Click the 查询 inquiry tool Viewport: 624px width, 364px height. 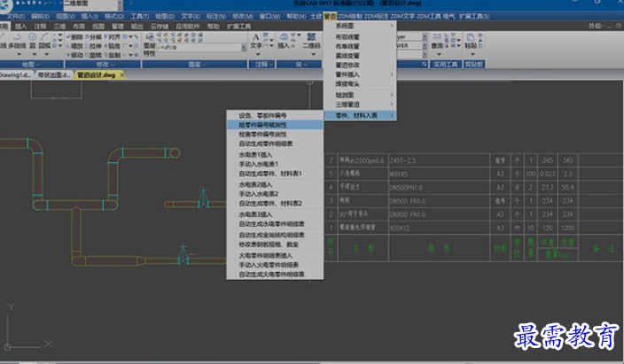437,42
